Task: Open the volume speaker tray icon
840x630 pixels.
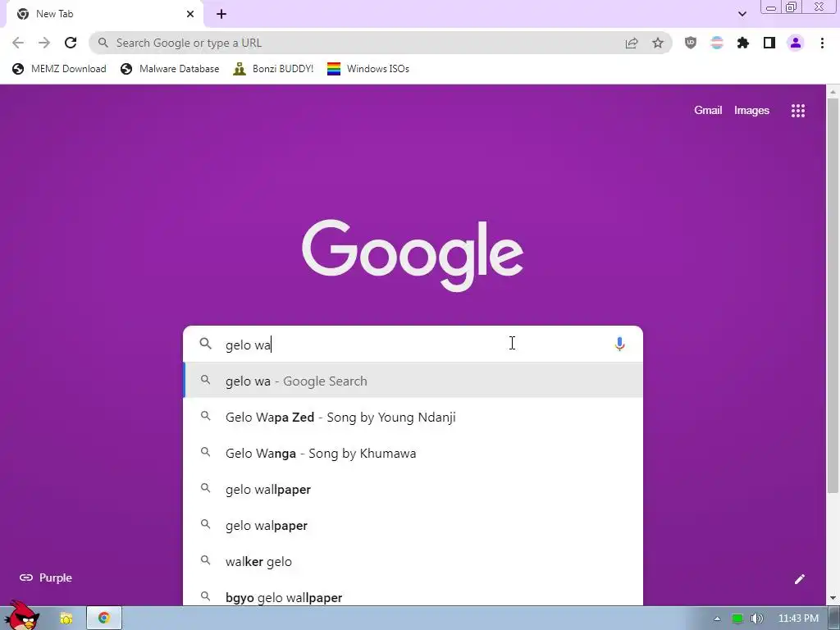Action: 757,619
